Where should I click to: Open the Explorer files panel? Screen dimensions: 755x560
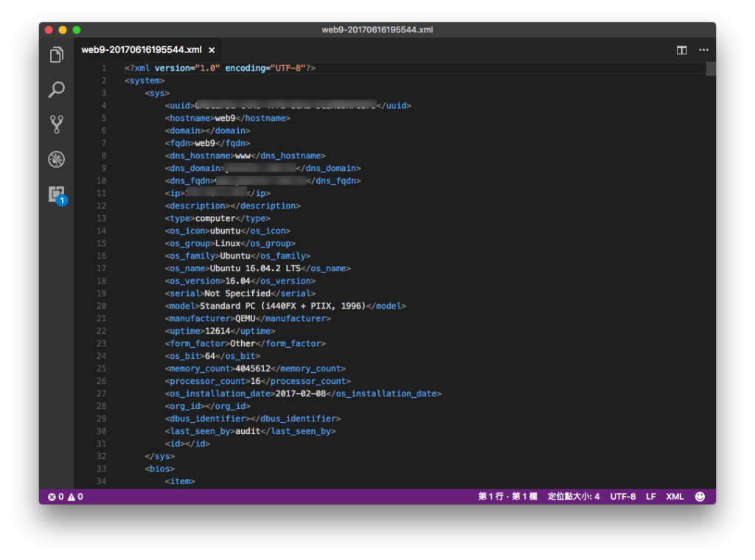pyautogui.click(x=56, y=55)
